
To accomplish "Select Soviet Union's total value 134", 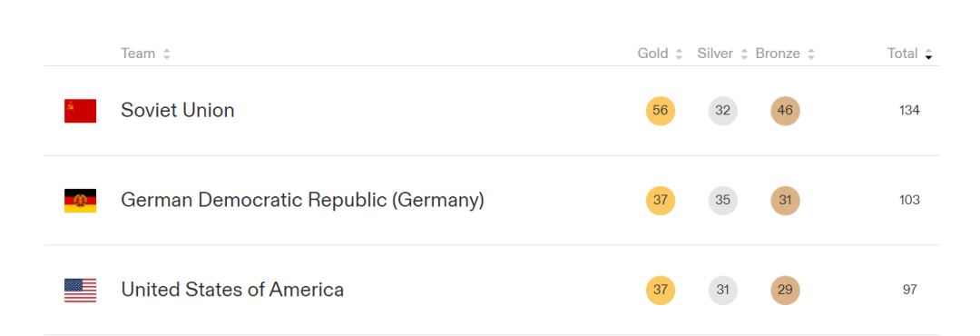I will coord(909,111).
